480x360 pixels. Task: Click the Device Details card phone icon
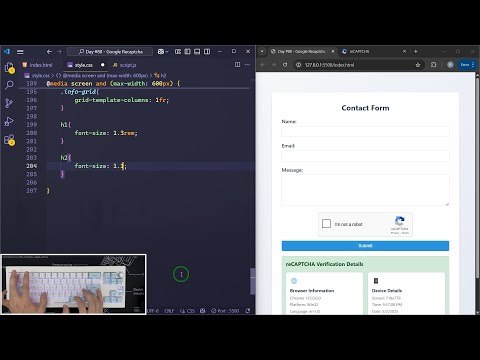376,281
